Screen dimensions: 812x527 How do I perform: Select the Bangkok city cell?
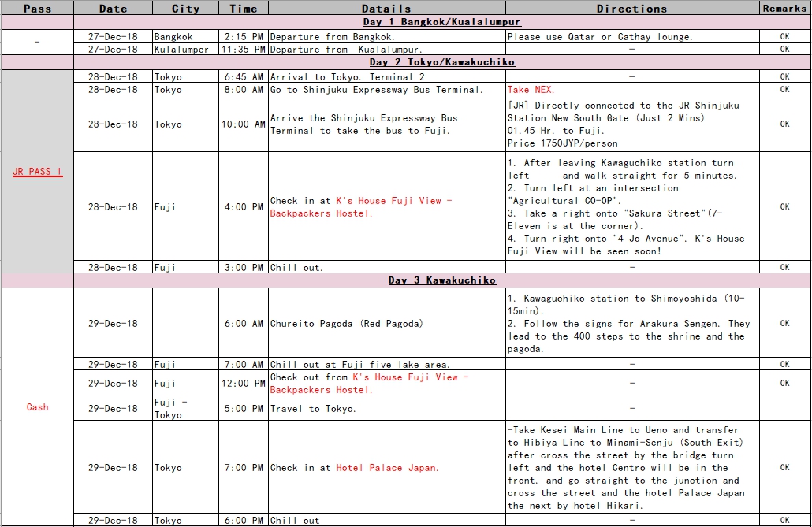[185, 36]
